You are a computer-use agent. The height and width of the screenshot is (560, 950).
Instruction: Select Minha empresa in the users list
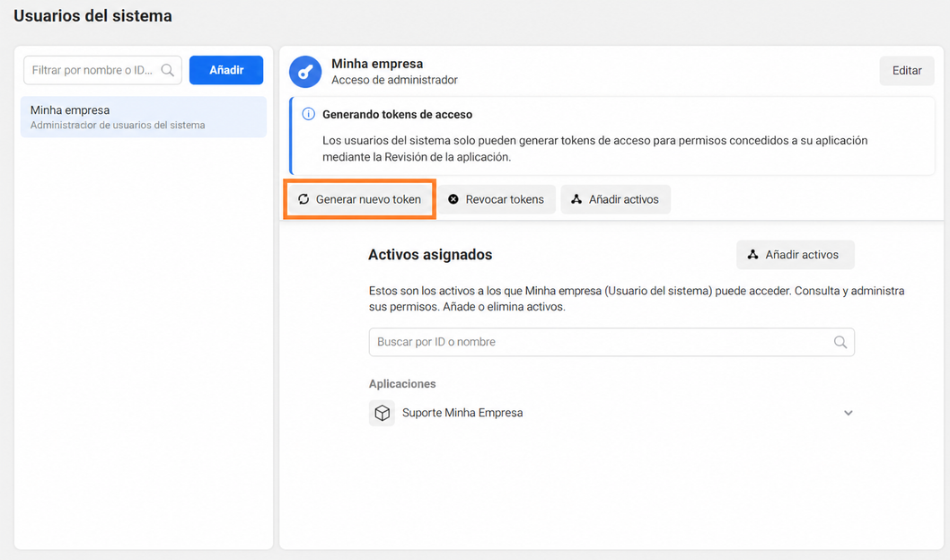point(144,117)
